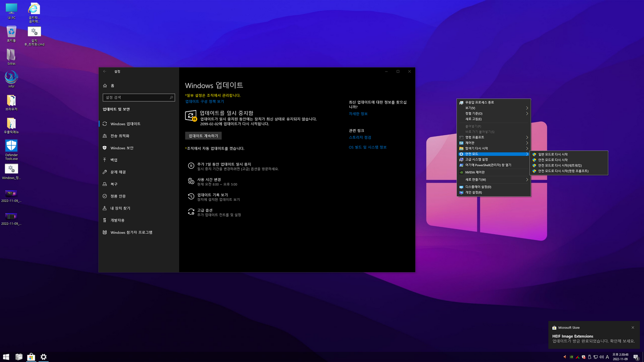The height and width of the screenshot is (362, 644).
Task: Open the 내 PC desktop icon
Action: [x=11, y=11]
